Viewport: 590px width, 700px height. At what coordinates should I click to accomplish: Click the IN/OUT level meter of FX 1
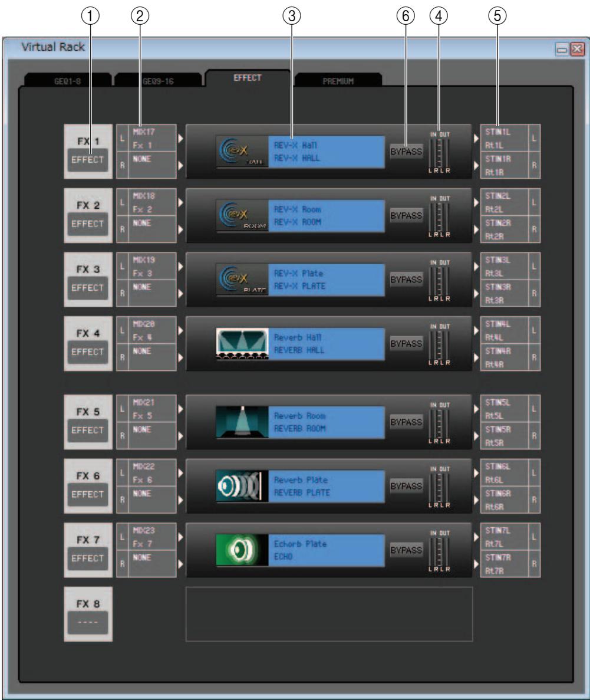click(440, 153)
